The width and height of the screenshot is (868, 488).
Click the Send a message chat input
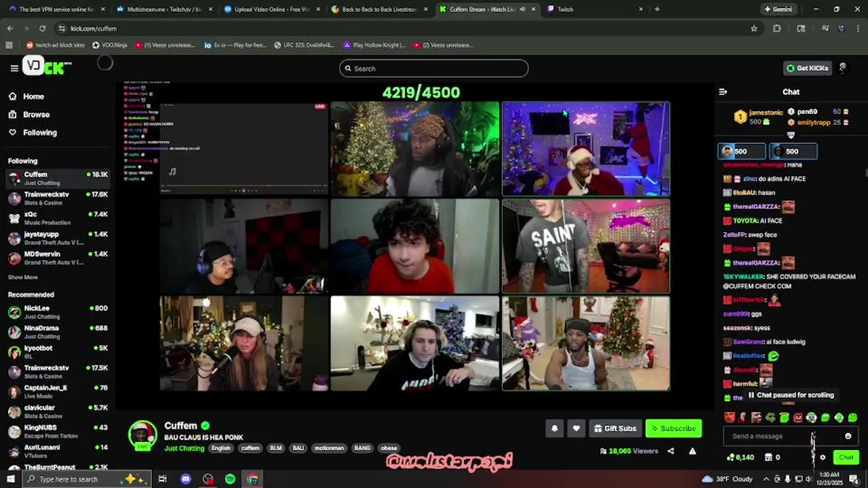pyautogui.click(x=791, y=436)
